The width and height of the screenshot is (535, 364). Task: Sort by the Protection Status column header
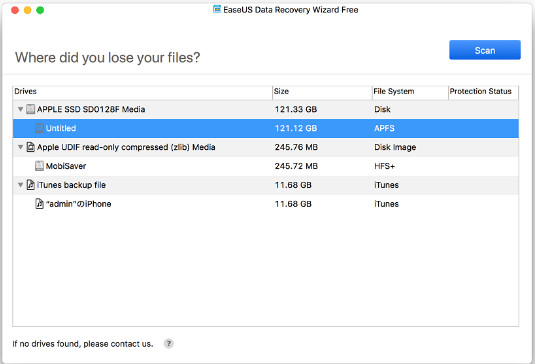pyautogui.click(x=483, y=91)
